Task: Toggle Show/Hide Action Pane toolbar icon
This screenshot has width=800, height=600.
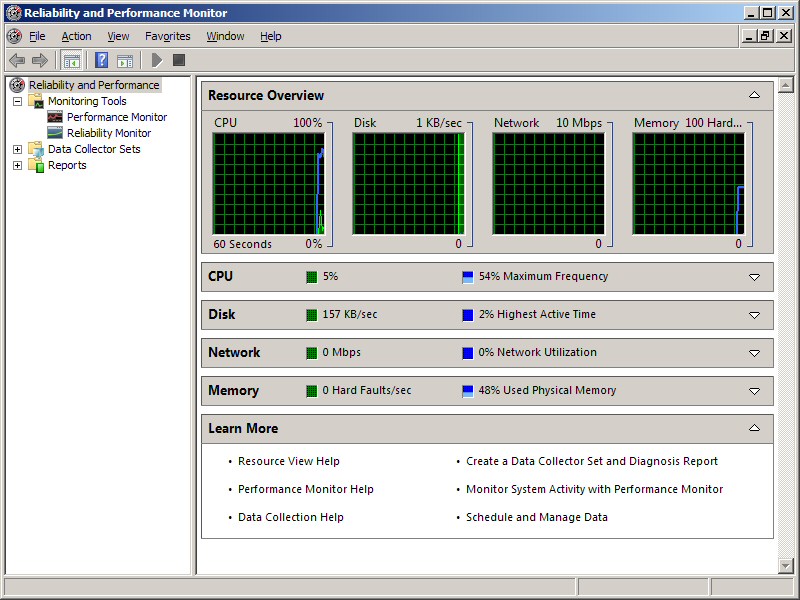Action: click(x=125, y=61)
